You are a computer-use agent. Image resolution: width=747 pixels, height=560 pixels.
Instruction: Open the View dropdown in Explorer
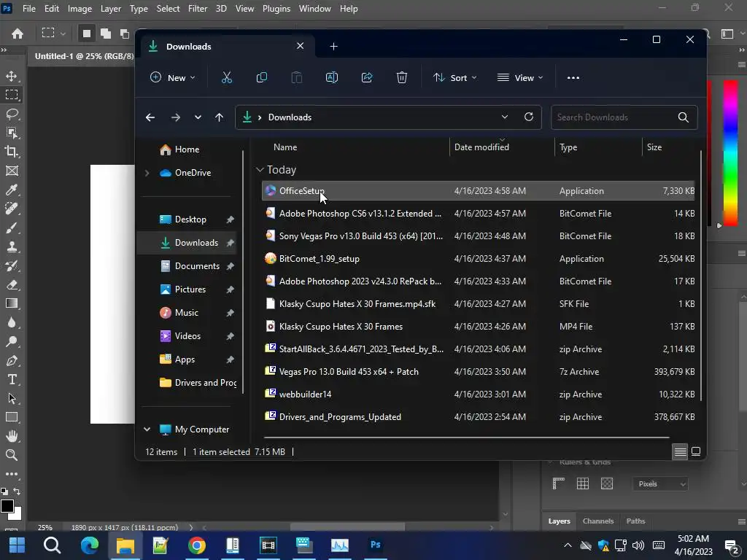tap(520, 77)
